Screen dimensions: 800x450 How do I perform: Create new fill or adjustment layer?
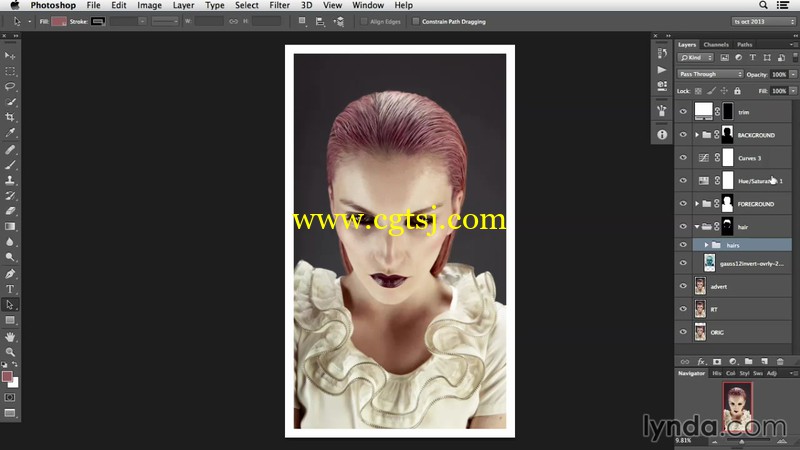(x=733, y=361)
